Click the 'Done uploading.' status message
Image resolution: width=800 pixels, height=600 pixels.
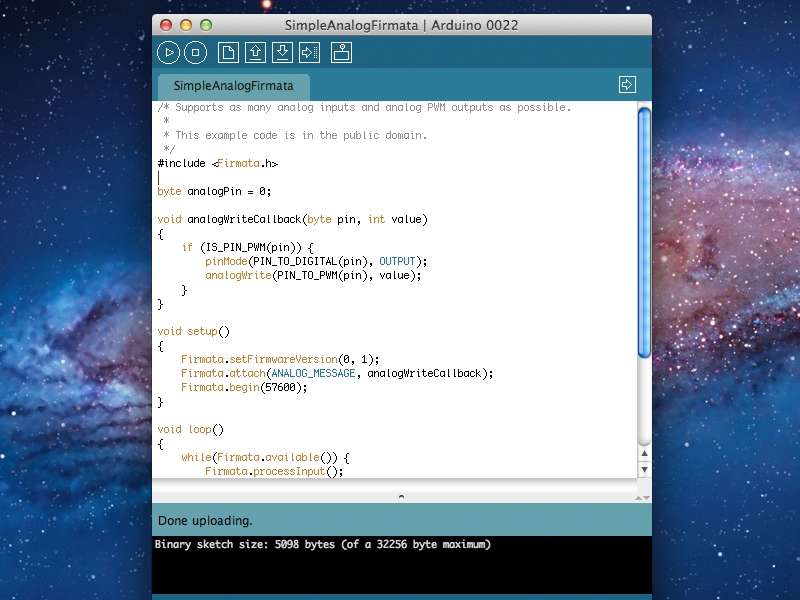205,521
